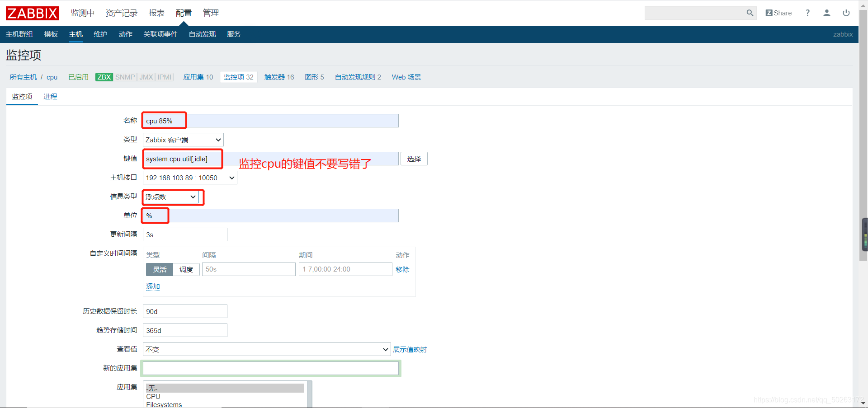Open the 查看值 不变 dropdown

coord(267,349)
